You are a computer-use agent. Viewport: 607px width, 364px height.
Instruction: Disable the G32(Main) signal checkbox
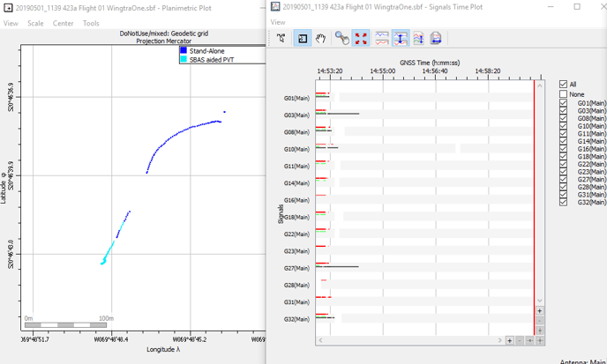coord(564,202)
